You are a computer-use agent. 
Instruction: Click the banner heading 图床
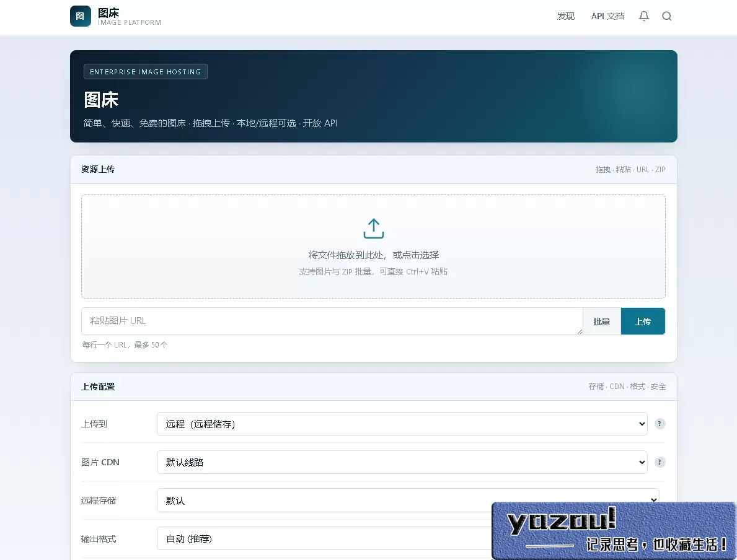(101, 100)
